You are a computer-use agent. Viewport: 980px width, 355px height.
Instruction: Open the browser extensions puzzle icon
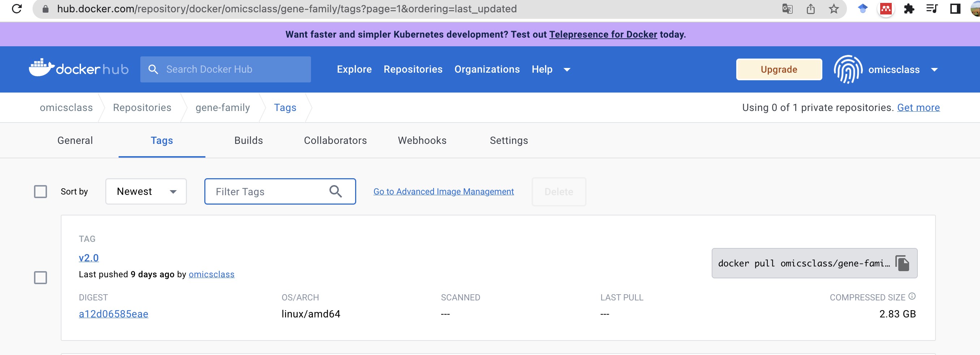pyautogui.click(x=909, y=8)
